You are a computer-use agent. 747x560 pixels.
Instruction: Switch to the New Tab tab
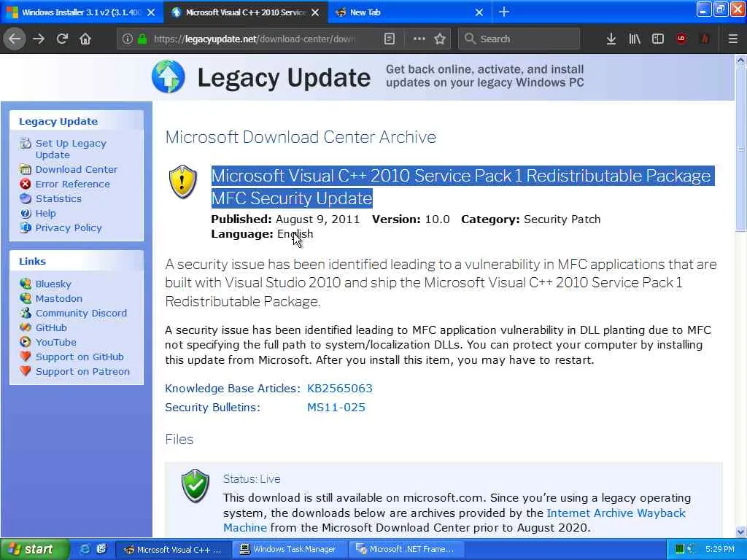click(x=410, y=12)
